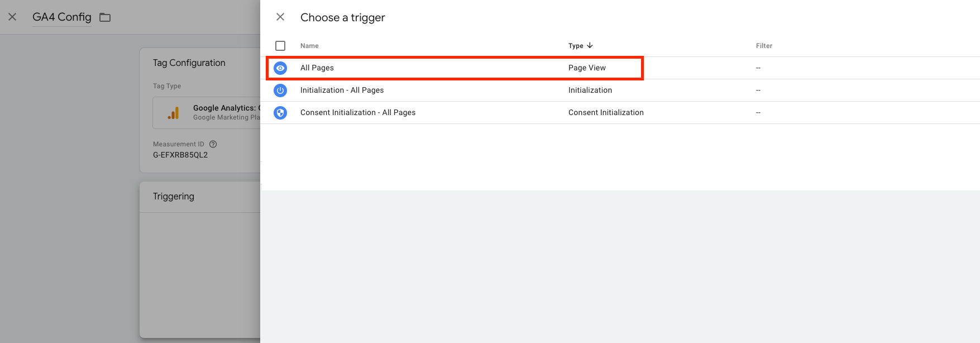Sort triggers by Name column header
980x343 pixels.
pos(309,46)
